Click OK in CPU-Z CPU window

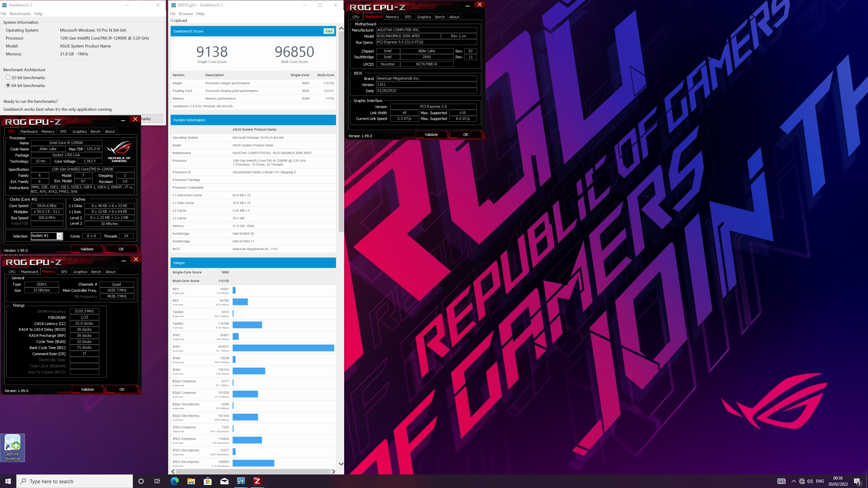[x=121, y=249]
